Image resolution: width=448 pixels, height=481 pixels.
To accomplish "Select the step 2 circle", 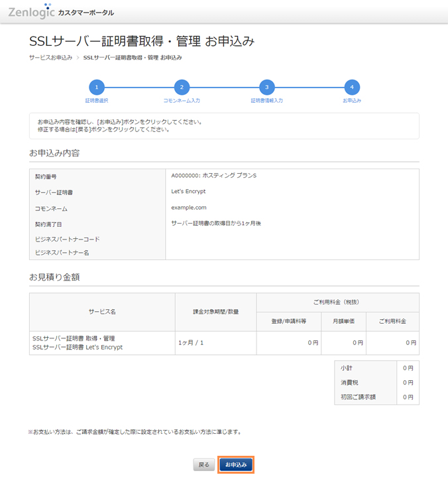I will (x=182, y=87).
